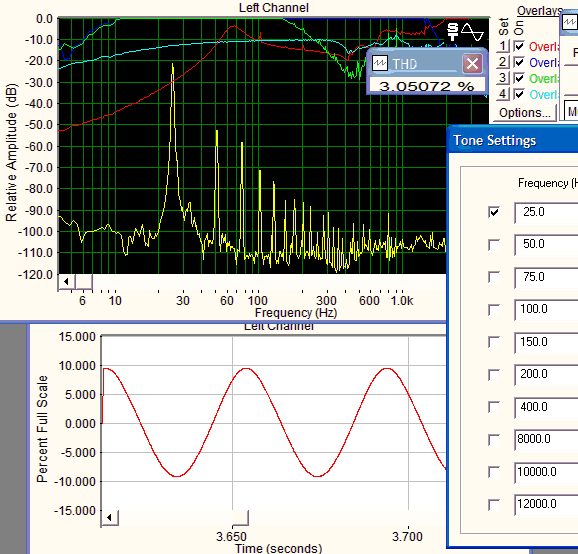Click the 12000.0 frequency input field
This screenshot has width=578, height=554.
tap(546, 504)
